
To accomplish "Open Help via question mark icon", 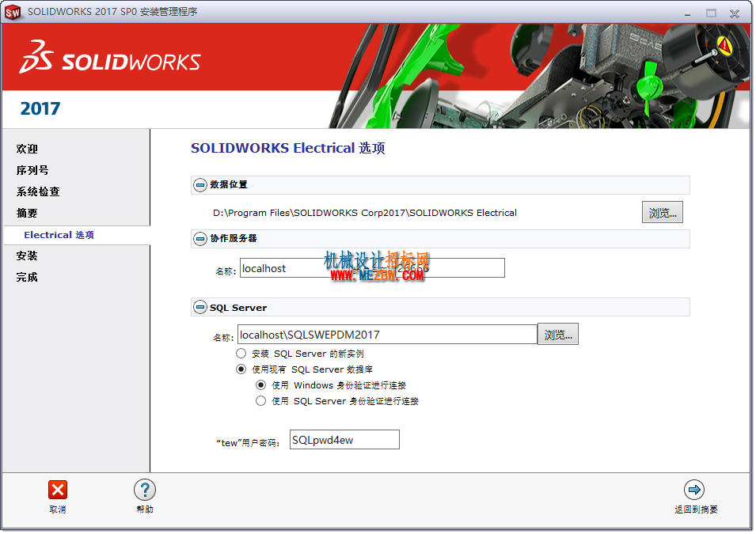I will tap(145, 490).
